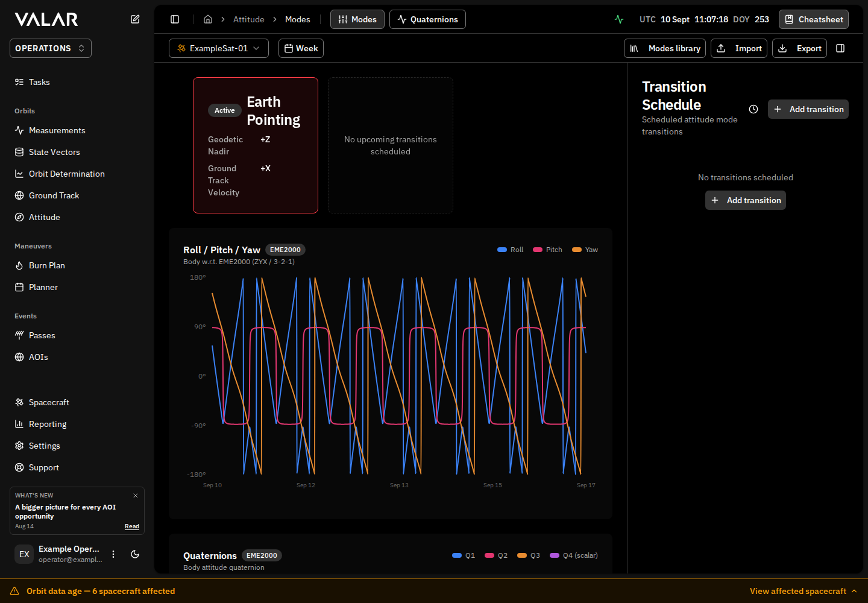
Task: Open AOIs page
Action: coord(77,357)
